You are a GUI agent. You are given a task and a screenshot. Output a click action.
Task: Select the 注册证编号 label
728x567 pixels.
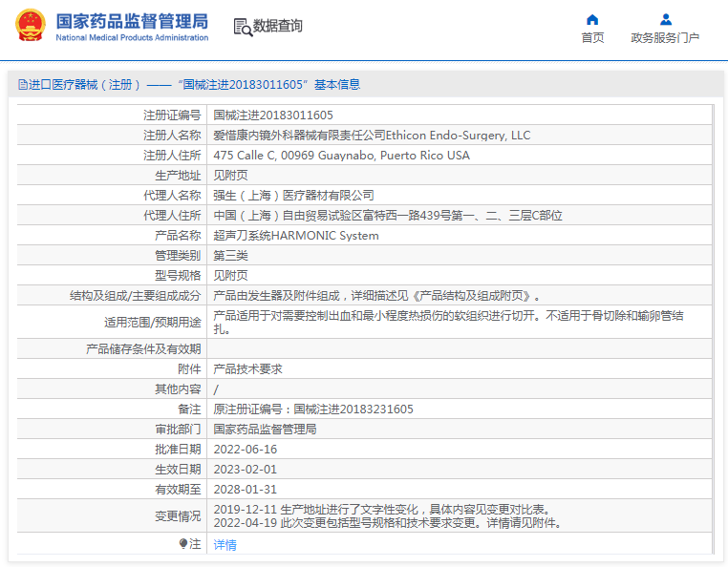click(172, 115)
